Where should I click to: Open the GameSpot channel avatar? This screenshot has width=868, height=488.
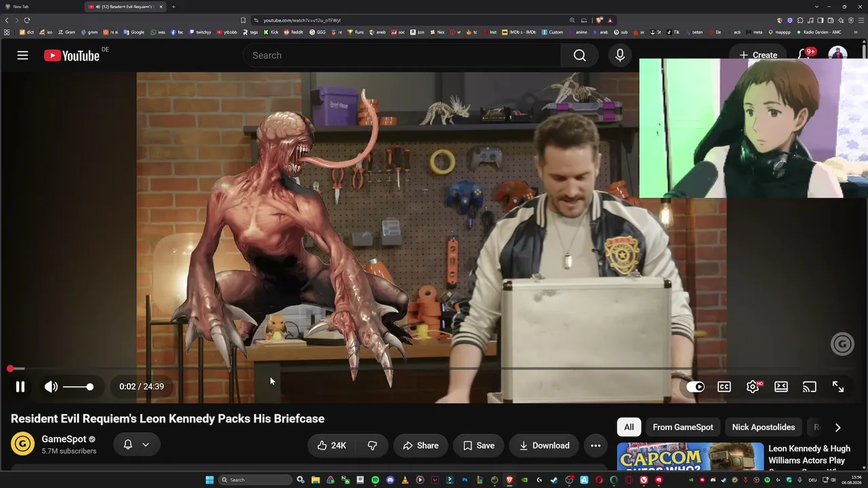coord(22,444)
